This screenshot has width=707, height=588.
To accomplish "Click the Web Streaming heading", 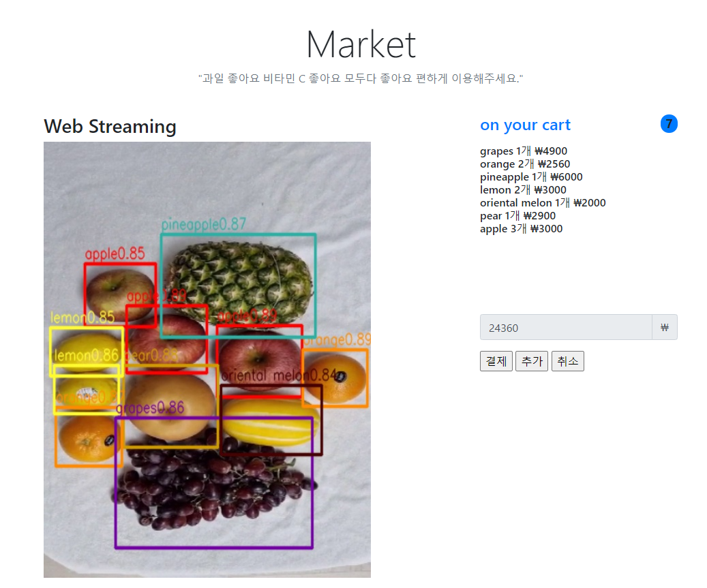I will tap(110, 127).
